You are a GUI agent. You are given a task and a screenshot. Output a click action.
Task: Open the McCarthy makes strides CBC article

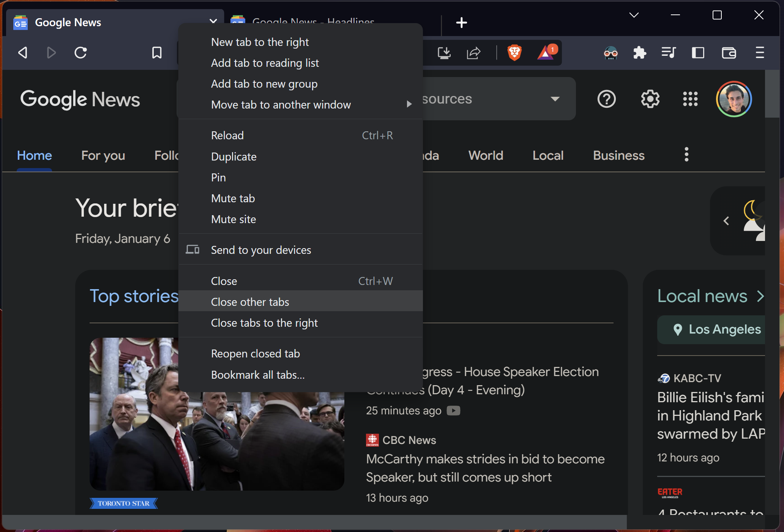(x=485, y=468)
